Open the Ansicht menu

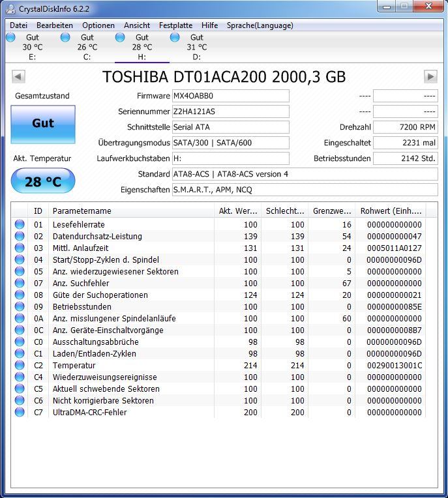137,25
